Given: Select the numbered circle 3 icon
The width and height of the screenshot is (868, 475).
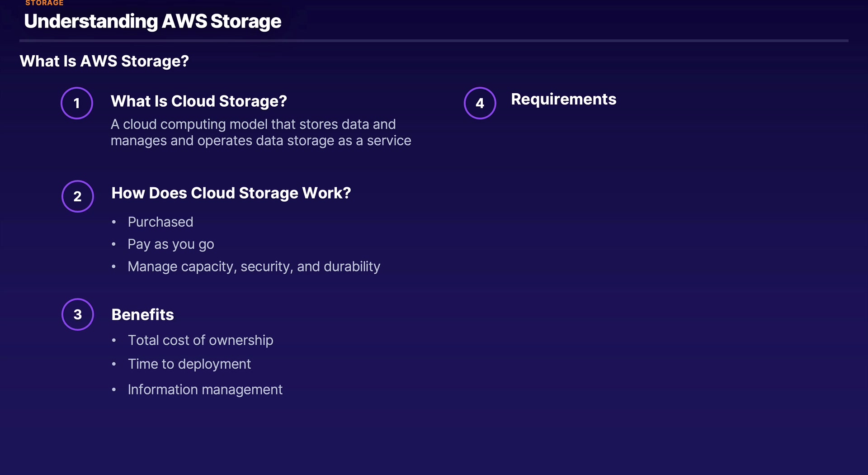Looking at the screenshot, I should pyautogui.click(x=78, y=314).
